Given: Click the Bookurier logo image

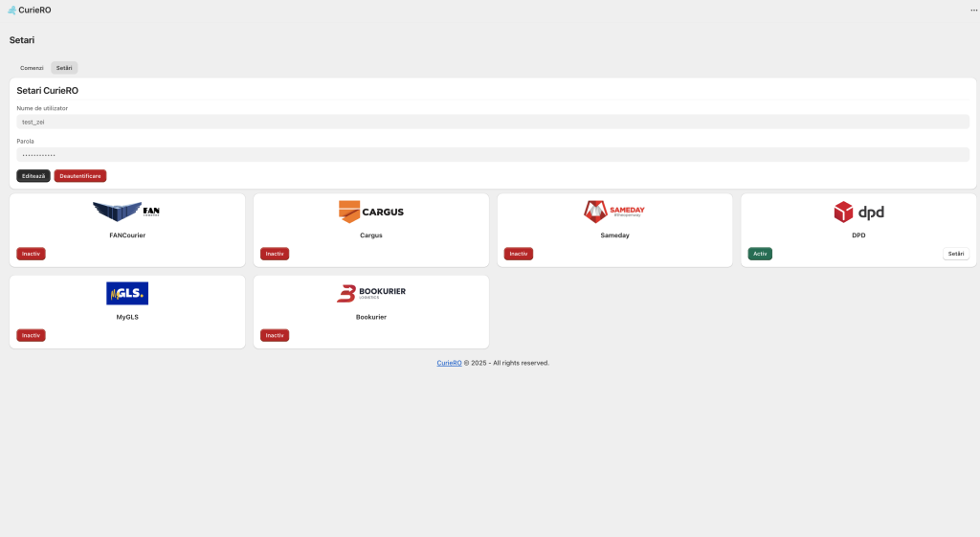Looking at the screenshot, I should (370, 293).
